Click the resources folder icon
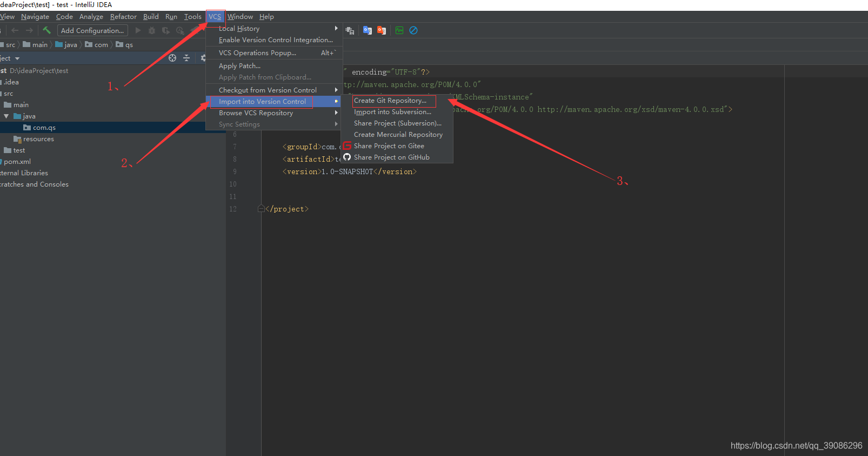This screenshot has height=456, width=868. pos(17,139)
